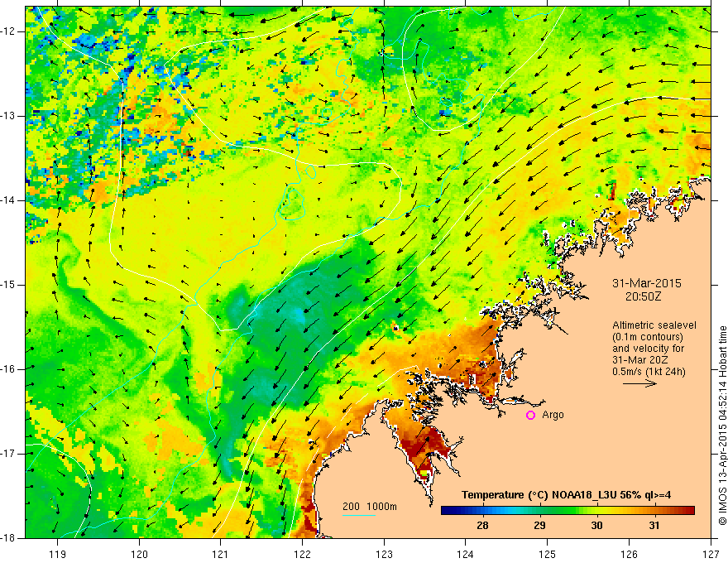This screenshot has height=563, width=728.
Task: Click the temperature color scale bar
Action: (x=568, y=511)
